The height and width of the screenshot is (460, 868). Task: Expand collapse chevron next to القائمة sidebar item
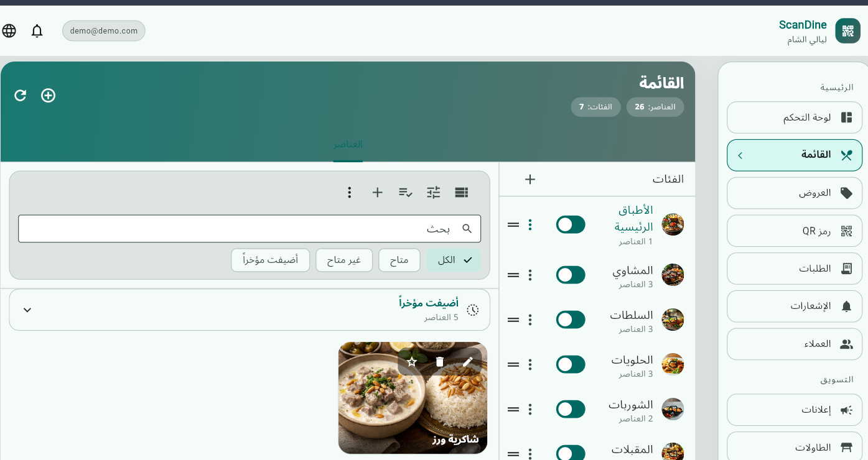click(740, 155)
